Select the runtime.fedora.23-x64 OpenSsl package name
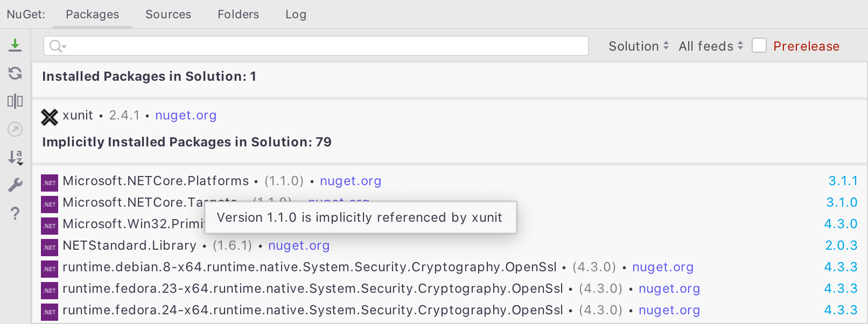 [x=313, y=288]
